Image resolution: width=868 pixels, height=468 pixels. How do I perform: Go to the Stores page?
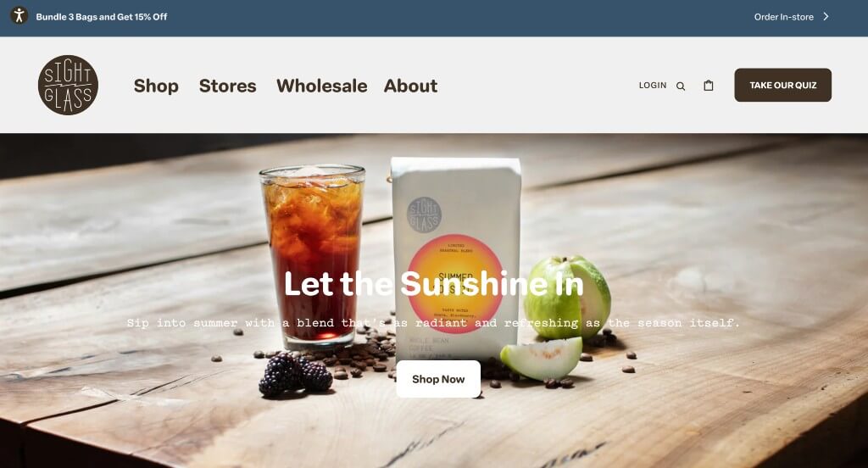coord(227,86)
